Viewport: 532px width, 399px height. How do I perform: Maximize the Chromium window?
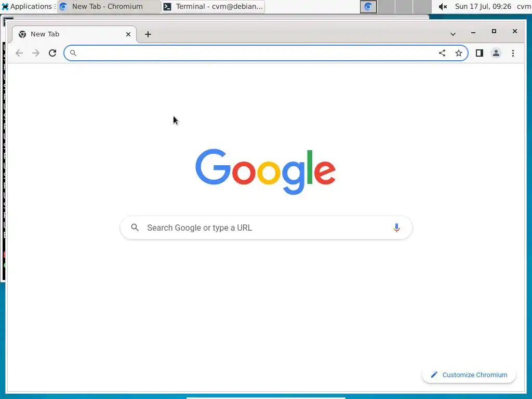[494, 32]
